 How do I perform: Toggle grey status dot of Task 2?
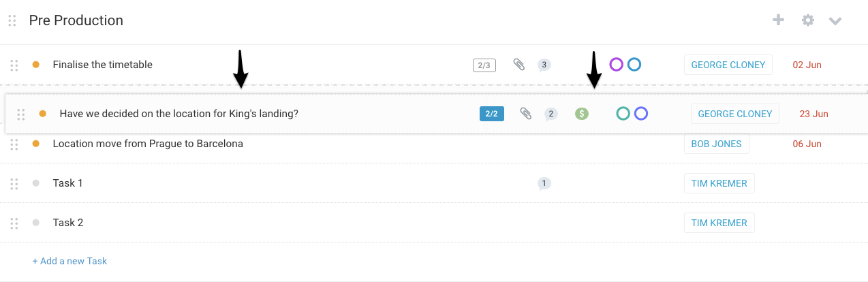(x=36, y=223)
